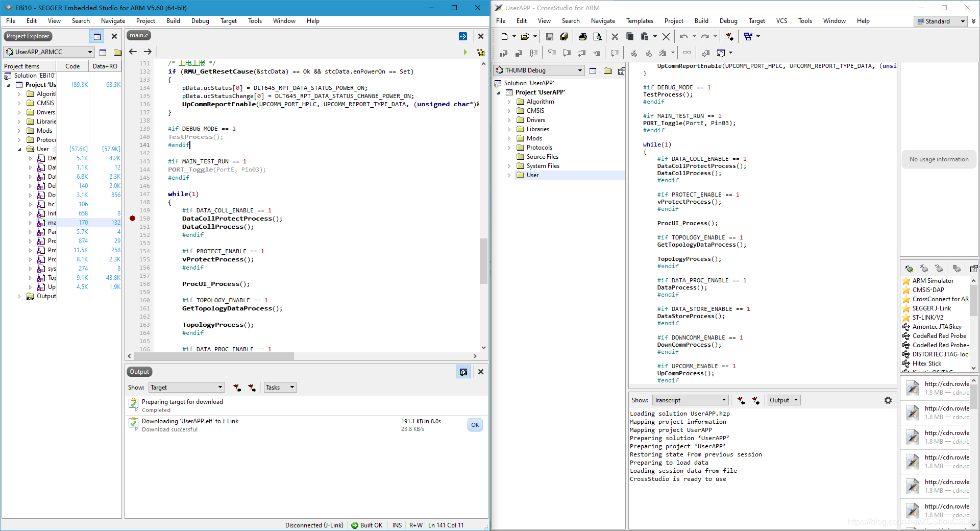Open the Templates menu in CrossStudio
Screen dimensions: 980x531
(640, 21)
